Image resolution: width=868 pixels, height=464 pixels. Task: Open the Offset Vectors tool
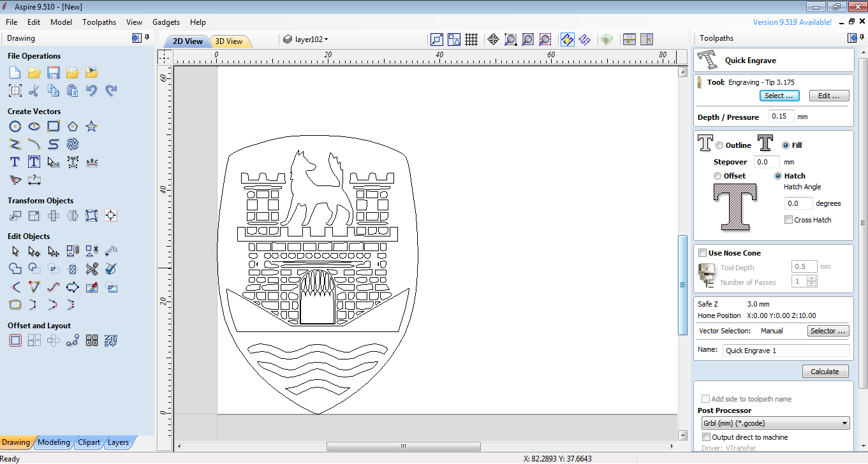click(15, 341)
